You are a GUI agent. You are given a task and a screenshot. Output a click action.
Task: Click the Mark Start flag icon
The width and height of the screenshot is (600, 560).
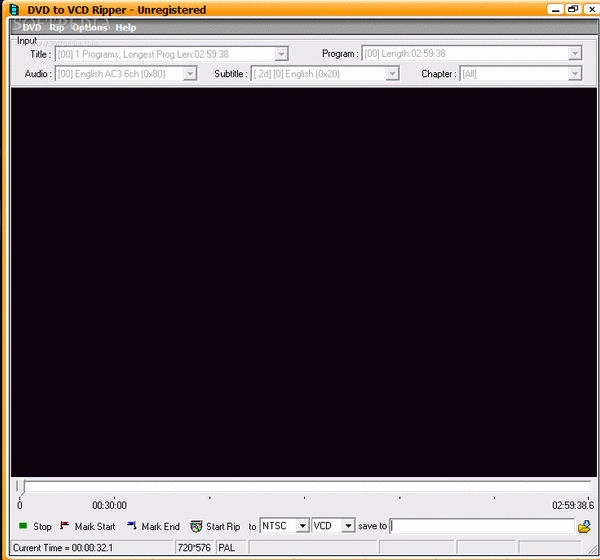point(64,526)
